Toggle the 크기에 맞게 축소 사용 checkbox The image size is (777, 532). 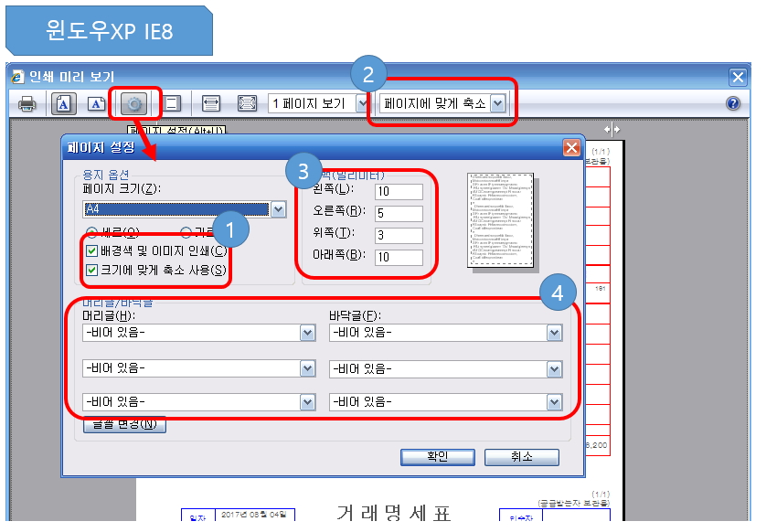[91, 270]
